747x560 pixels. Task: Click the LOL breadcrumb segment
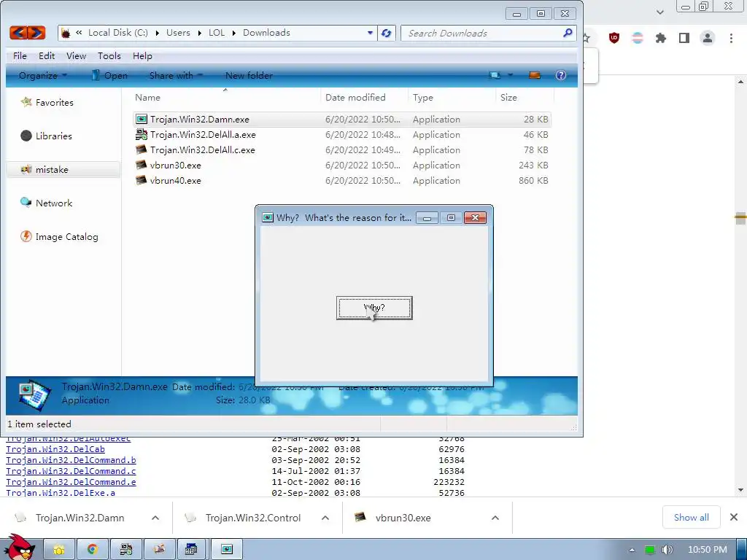coord(216,33)
